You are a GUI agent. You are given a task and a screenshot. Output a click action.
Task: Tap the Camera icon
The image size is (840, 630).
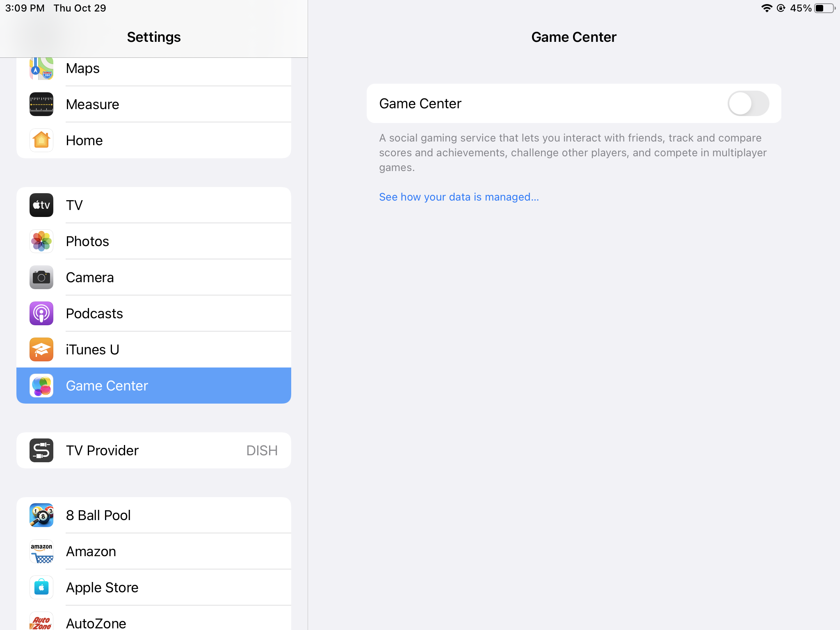(41, 277)
